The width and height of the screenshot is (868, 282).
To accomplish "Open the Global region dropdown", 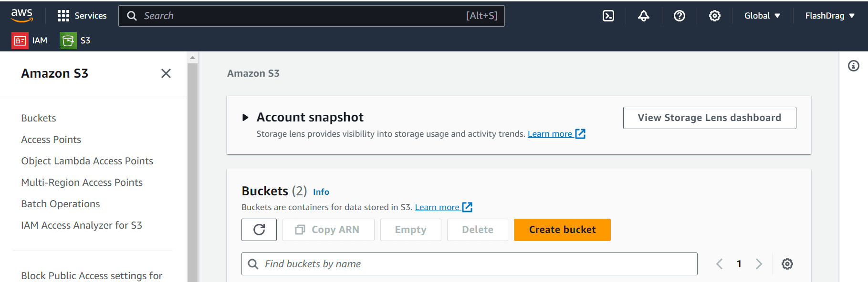I will [x=762, y=16].
